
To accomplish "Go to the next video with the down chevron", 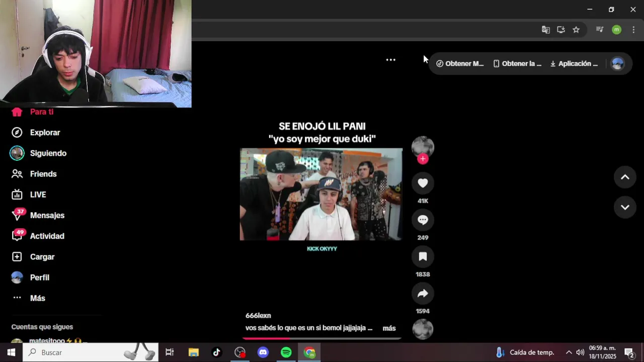I will pos(625,208).
